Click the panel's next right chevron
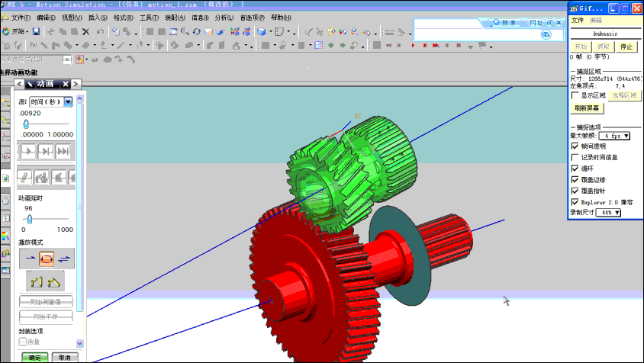 point(76,84)
